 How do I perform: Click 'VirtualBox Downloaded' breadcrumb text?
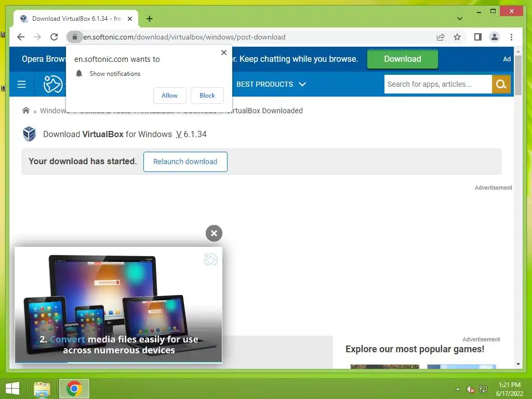tap(265, 111)
